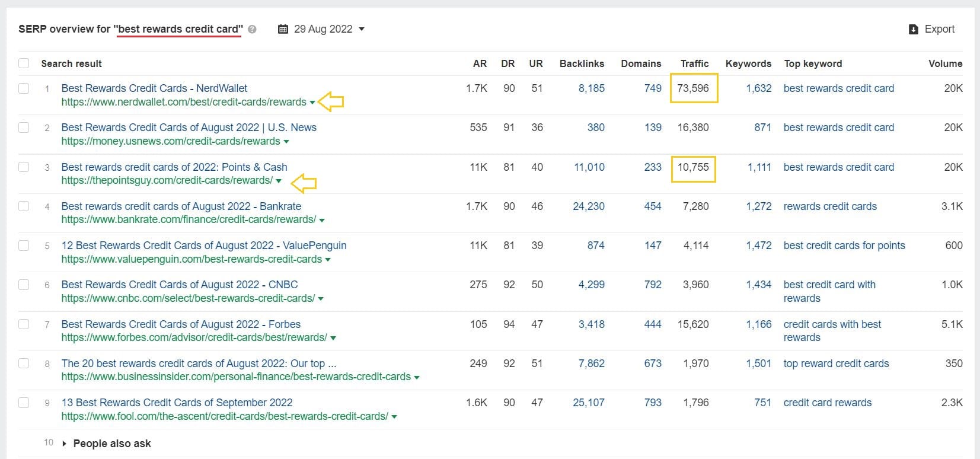Click the Keywords column header
The width and height of the screenshot is (980, 459).
[x=748, y=63]
